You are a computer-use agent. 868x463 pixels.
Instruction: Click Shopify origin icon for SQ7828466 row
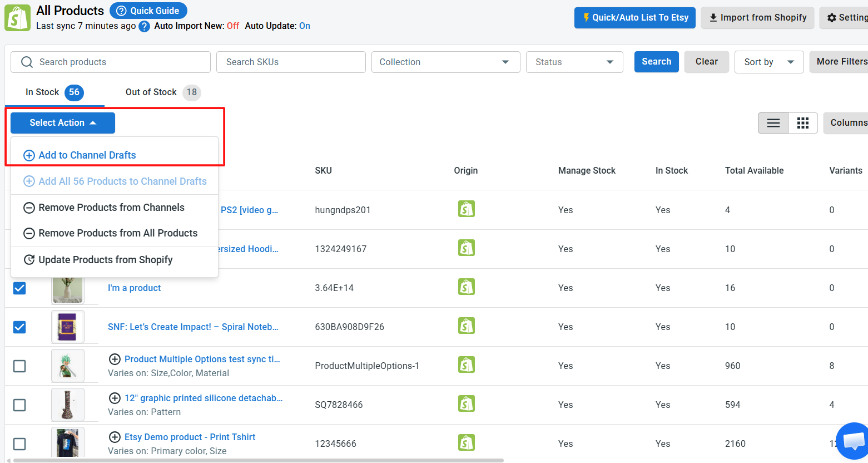(x=467, y=404)
